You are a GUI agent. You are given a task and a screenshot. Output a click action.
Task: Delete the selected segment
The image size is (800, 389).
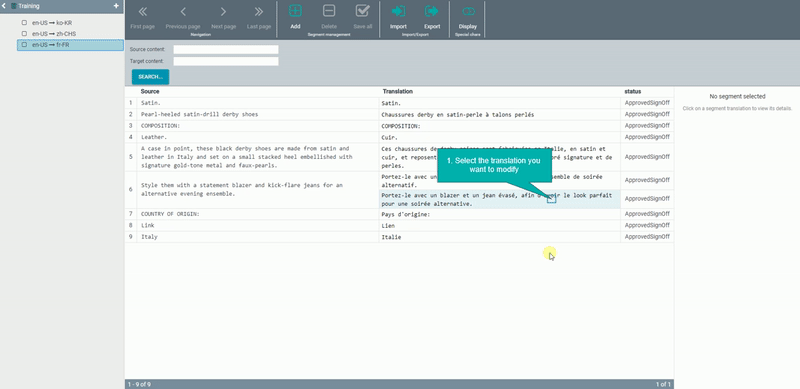(329, 17)
